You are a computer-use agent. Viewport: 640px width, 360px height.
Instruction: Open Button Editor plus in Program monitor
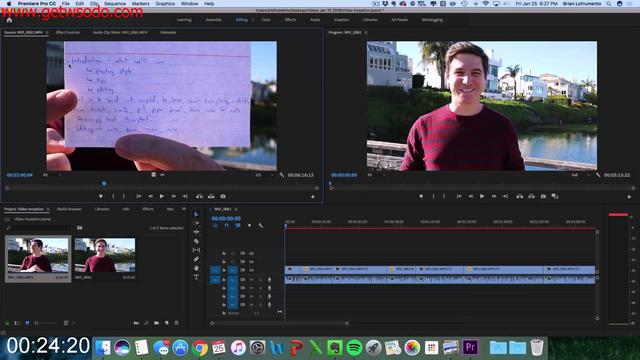click(x=629, y=197)
